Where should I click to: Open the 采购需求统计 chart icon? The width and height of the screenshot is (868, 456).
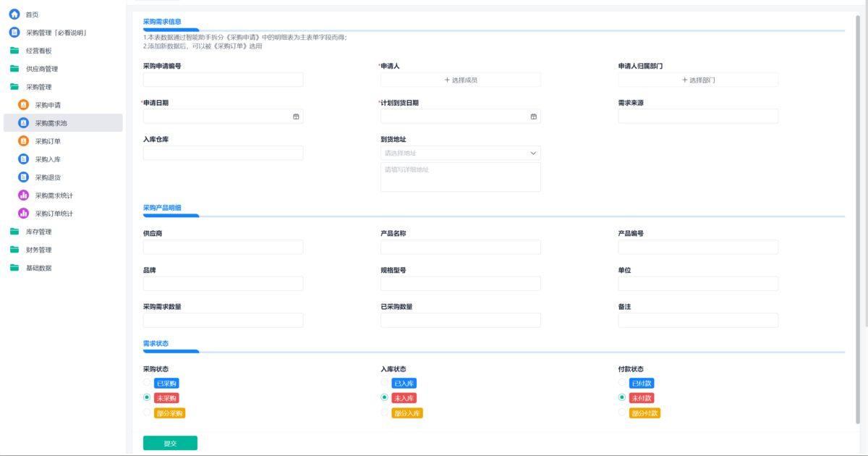tap(23, 195)
